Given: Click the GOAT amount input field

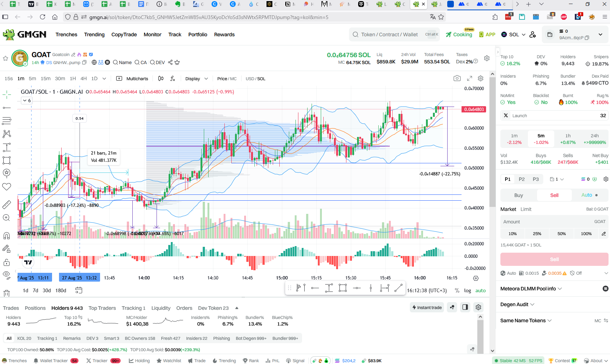Looking at the screenshot, I should tap(554, 222).
